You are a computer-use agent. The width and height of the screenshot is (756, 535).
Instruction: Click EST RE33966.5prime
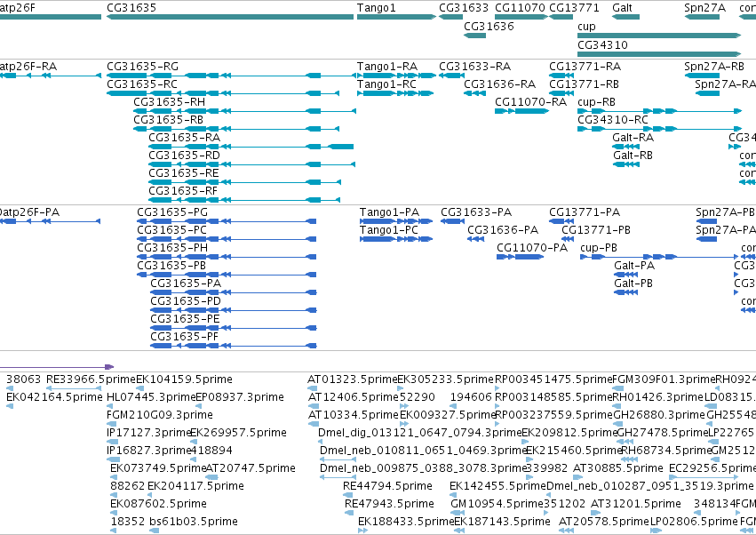pyautogui.click(x=73, y=388)
